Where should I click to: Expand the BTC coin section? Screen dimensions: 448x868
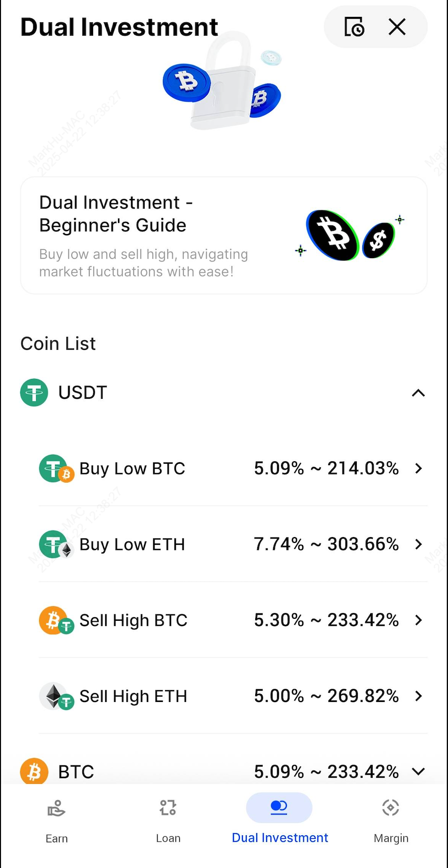(x=418, y=771)
